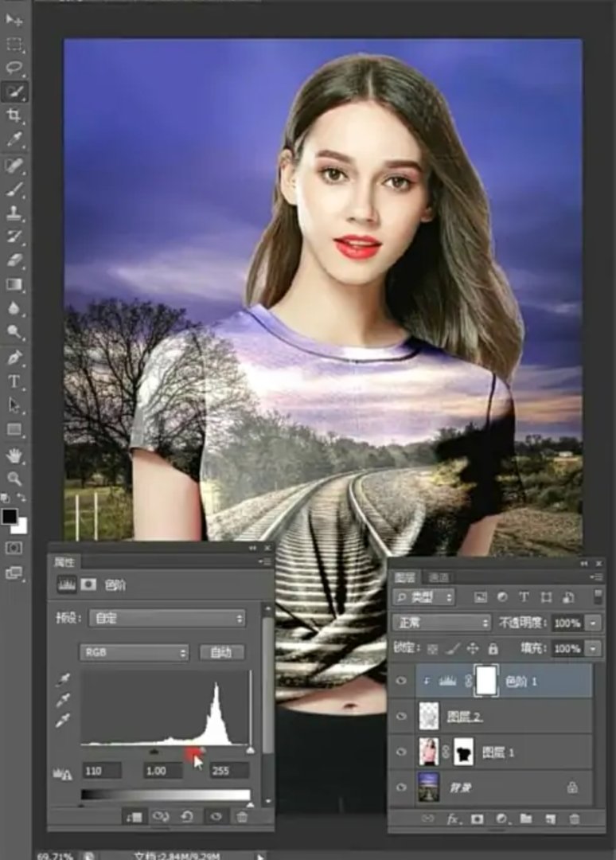This screenshot has height=860, width=616.
Task: Select the Move tool
Action: pos(14,20)
